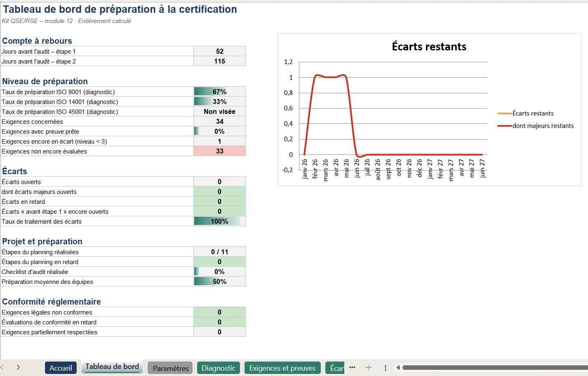Click the Compte à rebours section heading

tap(37, 41)
